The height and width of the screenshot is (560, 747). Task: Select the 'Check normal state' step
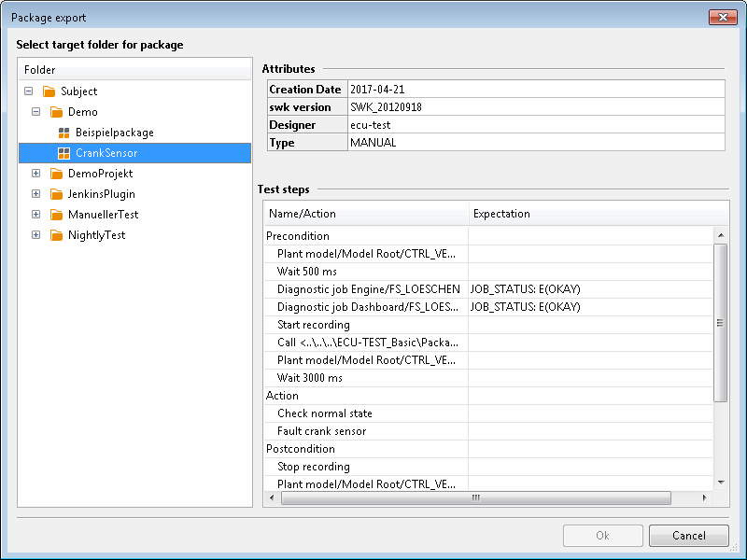click(488, 413)
